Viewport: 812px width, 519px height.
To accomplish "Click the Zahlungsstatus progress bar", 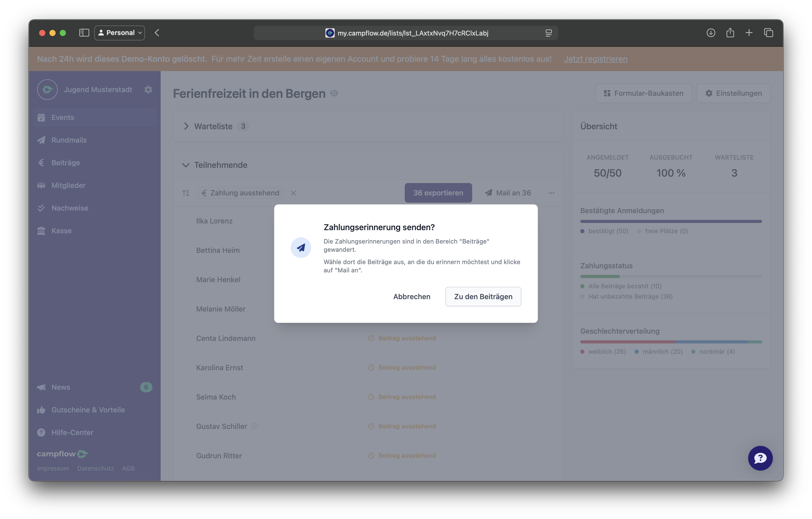I will (x=671, y=276).
